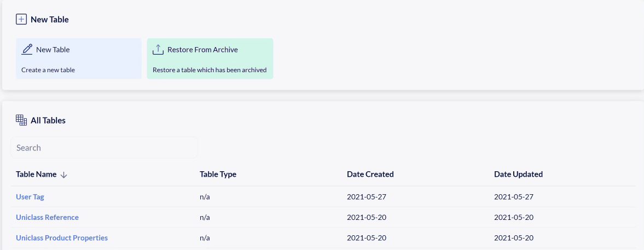Open the Uniclass Product Properties table
The image size is (644, 250).
[62, 238]
